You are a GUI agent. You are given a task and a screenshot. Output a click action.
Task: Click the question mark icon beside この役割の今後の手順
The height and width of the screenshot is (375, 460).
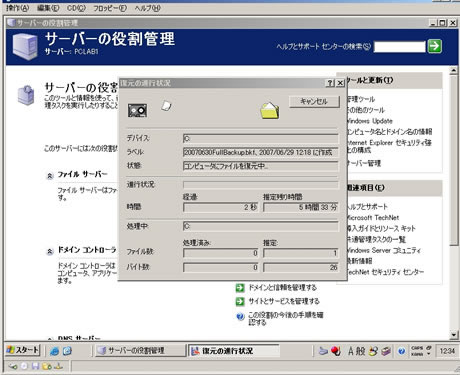(x=240, y=316)
